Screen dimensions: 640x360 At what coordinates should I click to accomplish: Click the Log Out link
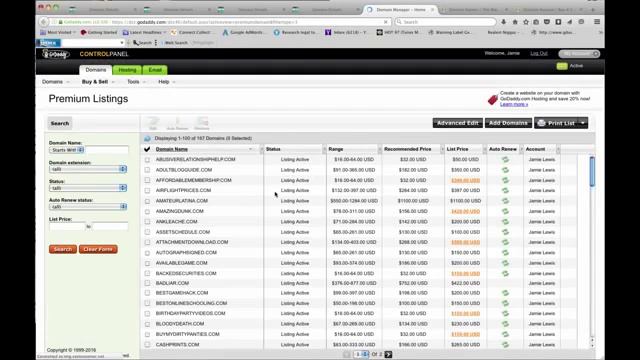[x=539, y=53]
